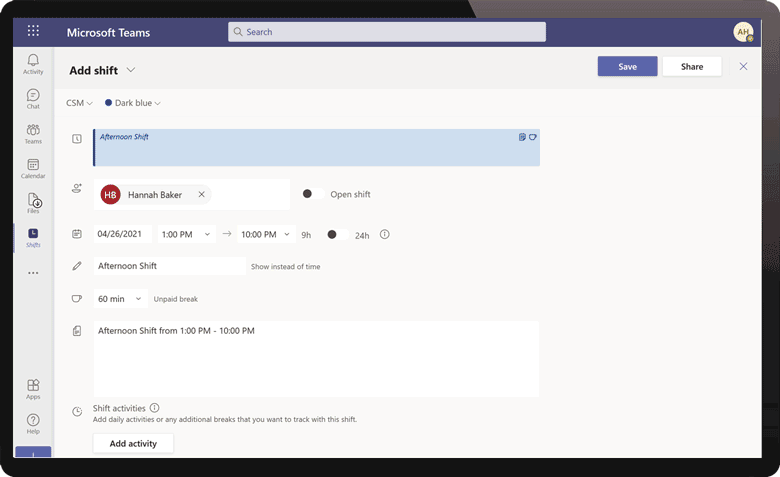
Task: Open more apps ellipsis menu
Action: pos(33,273)
